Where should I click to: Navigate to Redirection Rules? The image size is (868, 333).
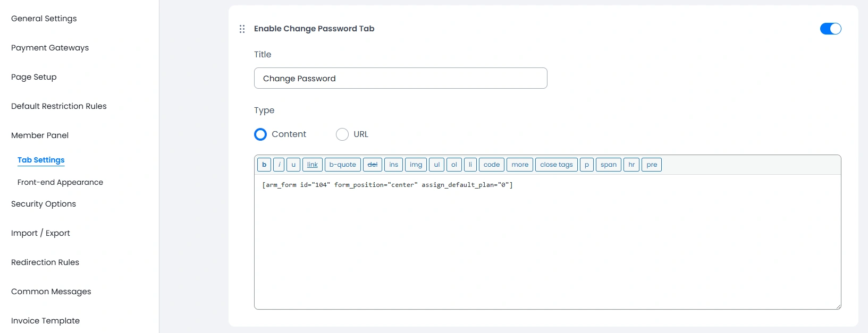point(45,262)
